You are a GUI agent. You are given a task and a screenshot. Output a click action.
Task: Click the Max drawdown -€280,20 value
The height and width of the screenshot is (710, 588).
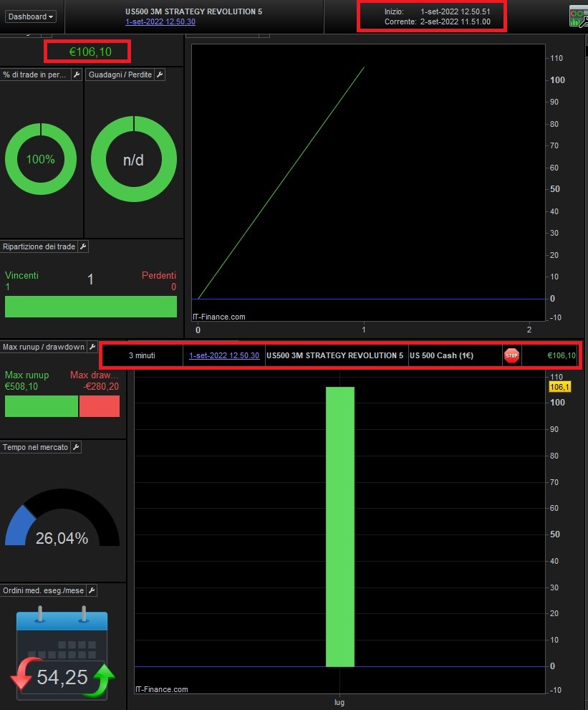pyautogui.click(x=101, y=387)
